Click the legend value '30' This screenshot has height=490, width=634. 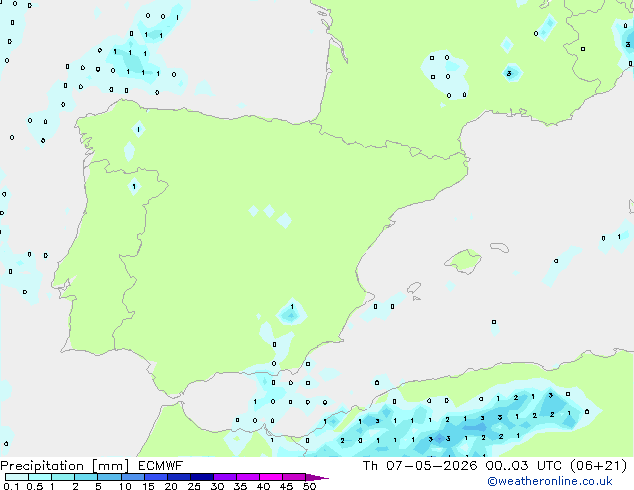pos(217,486)
